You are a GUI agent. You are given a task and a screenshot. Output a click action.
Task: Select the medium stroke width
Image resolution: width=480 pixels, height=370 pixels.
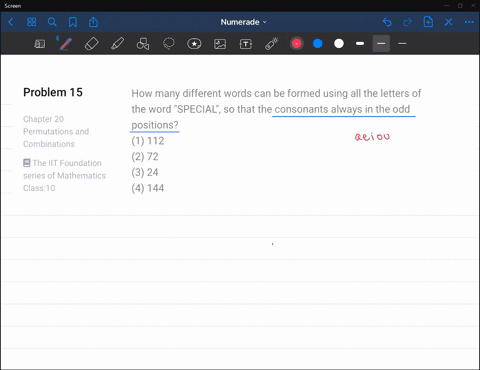click(381, 44)
